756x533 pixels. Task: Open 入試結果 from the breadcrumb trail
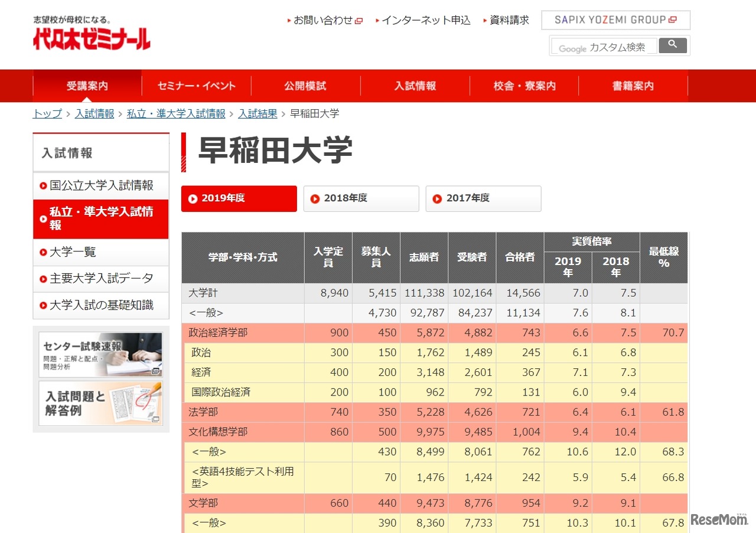tap(258, 113)
